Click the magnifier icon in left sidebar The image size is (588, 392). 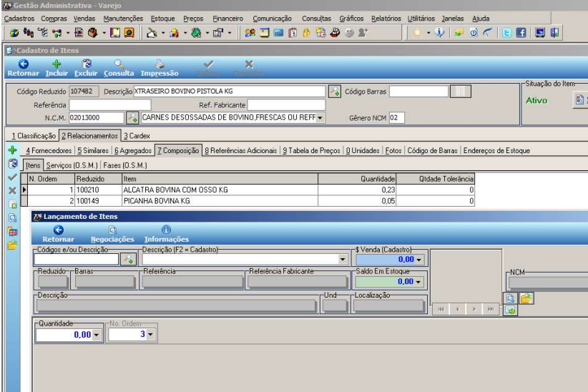pos(12,218)
